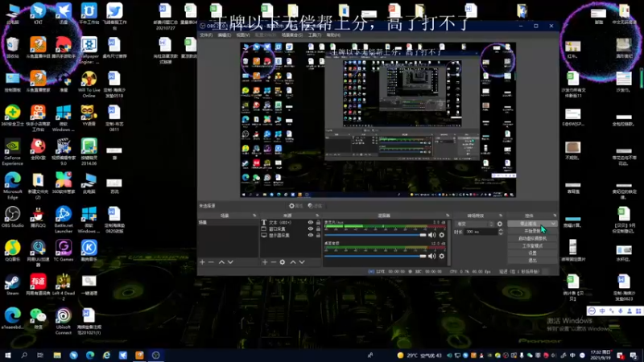This screenshot has height=362, width=644.
Task: Open the transition properties gear icon
Action: pos(499,224)
